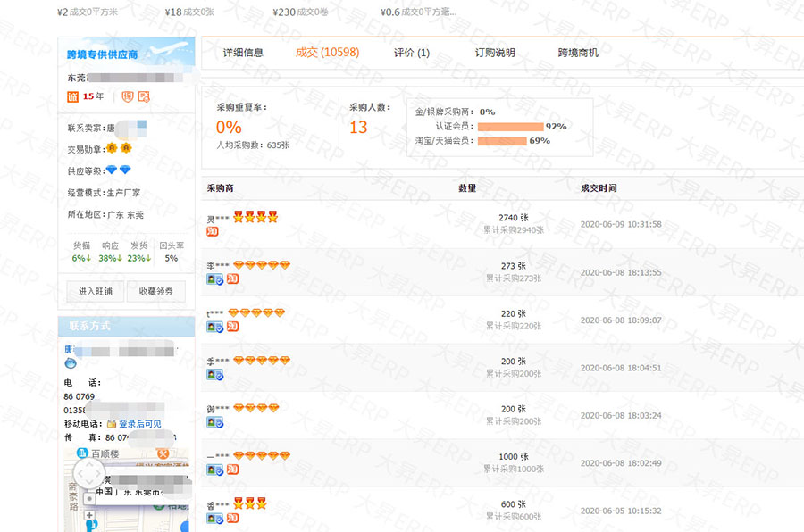Click the up arrow on the map pan control

pos(89,464)
